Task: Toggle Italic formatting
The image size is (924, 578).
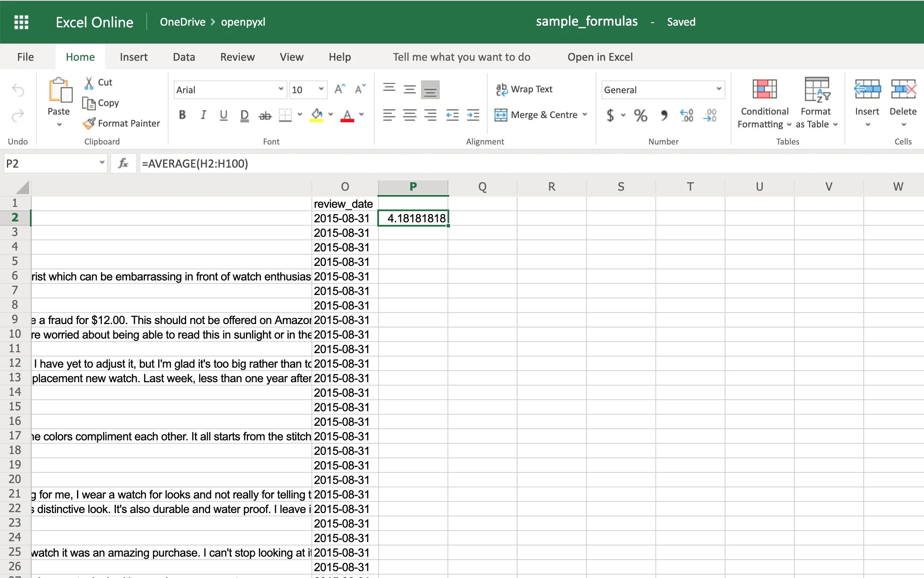Action: tap(203, 115)
